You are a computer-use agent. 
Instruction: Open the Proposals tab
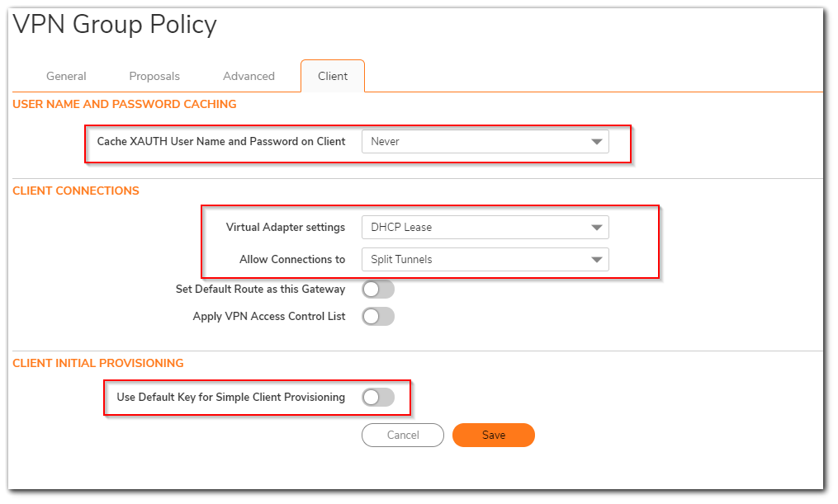[154, 76]
